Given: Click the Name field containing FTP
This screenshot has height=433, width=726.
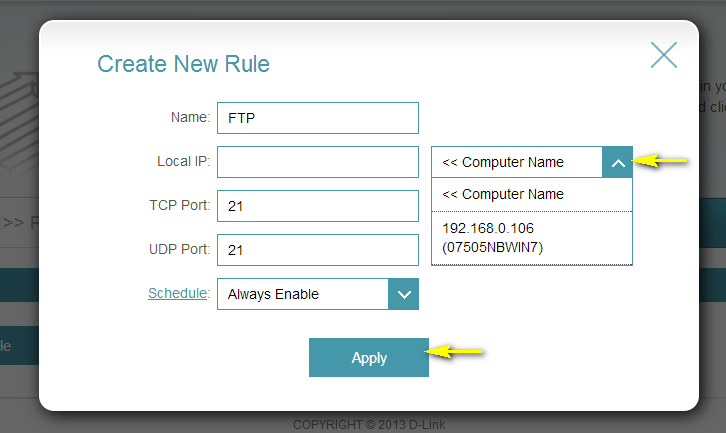Looking at the screenshot, I should pos(317,117).
